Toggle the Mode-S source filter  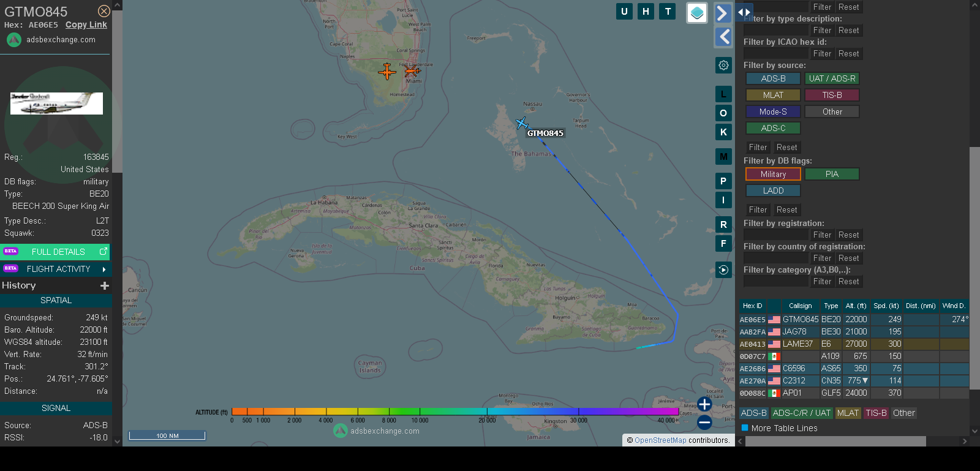click(x=773, y=111)
